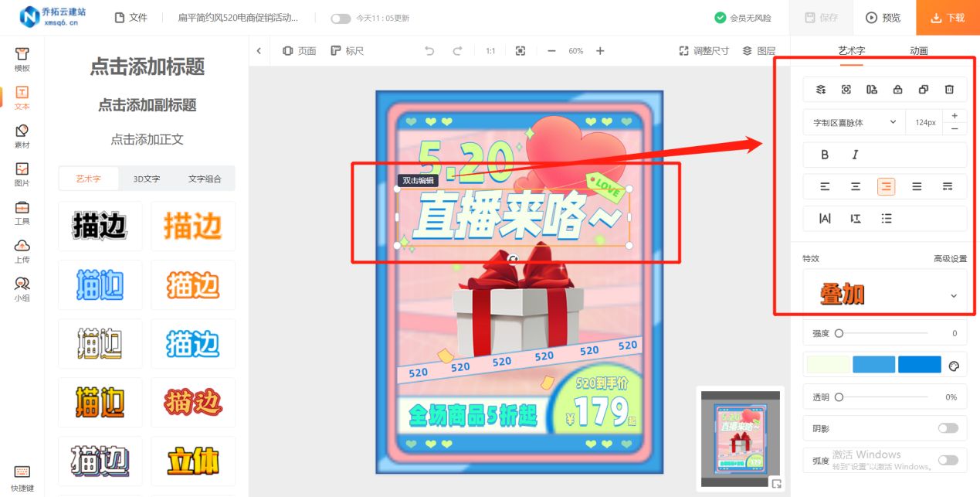Image resolution: width=980 pixels, height=497 pixels.
Task: Click the 下载 download button
Action: point(947,17)
